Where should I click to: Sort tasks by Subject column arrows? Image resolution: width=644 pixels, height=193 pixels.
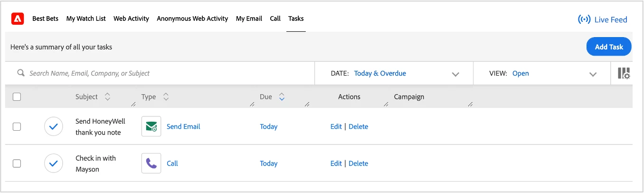(107, 97)
